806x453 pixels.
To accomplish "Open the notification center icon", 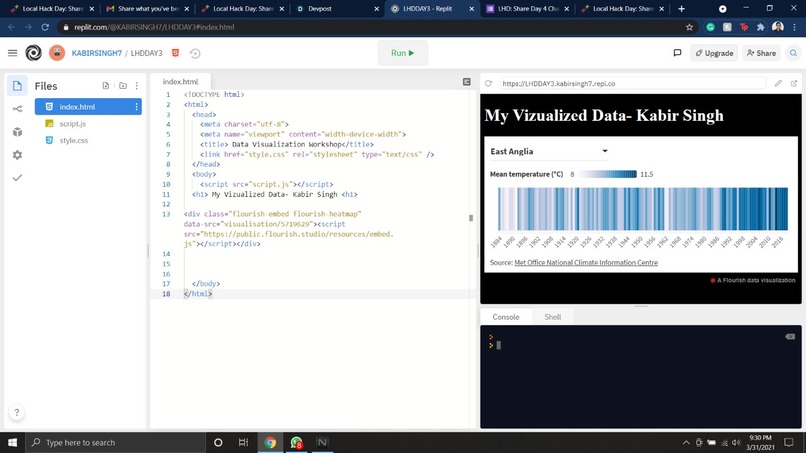I will click(x=789, y=442).
